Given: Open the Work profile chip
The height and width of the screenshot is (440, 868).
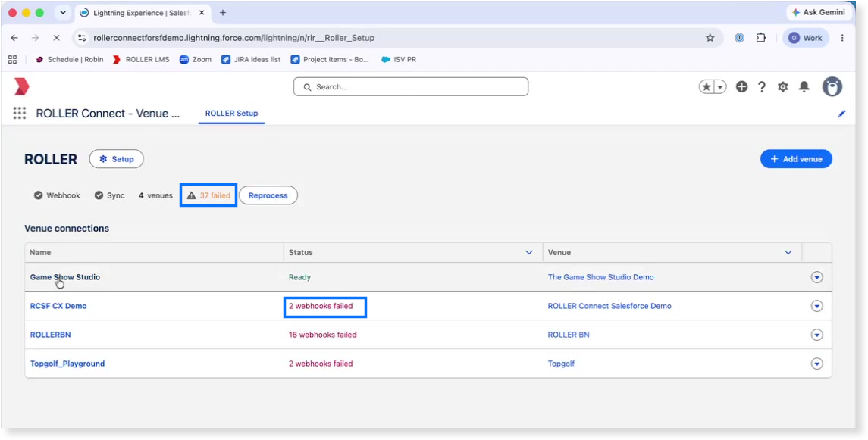Looking at the screenshot, I should [805, 38].
